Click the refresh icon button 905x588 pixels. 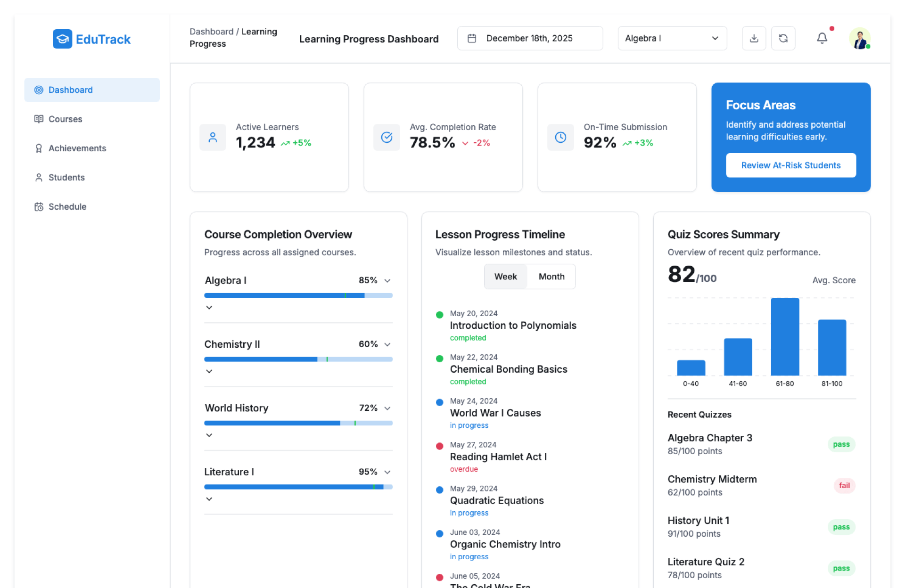783,38
